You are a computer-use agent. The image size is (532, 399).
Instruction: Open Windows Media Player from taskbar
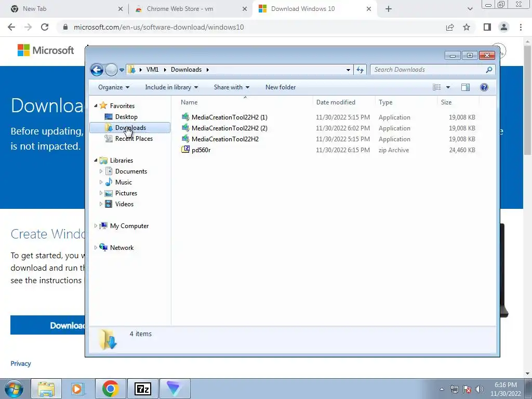78,389
